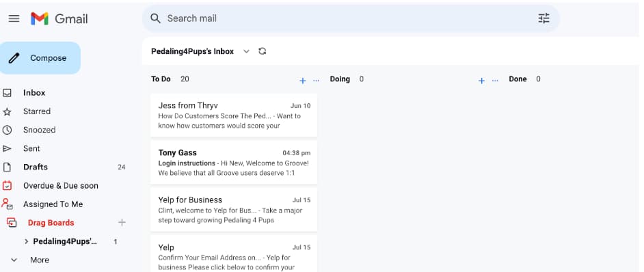Click the Sent arrow icon

pyautogui.click(x=7, y=149)
